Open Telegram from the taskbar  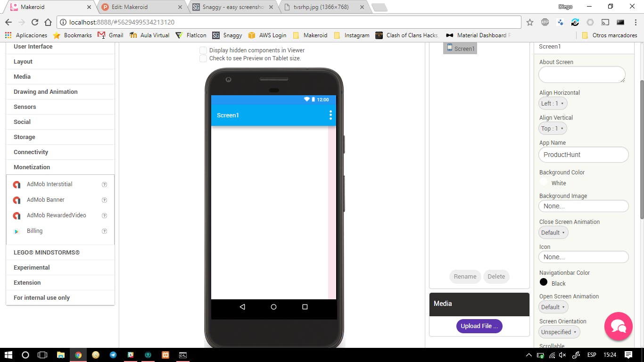(113, 355)
